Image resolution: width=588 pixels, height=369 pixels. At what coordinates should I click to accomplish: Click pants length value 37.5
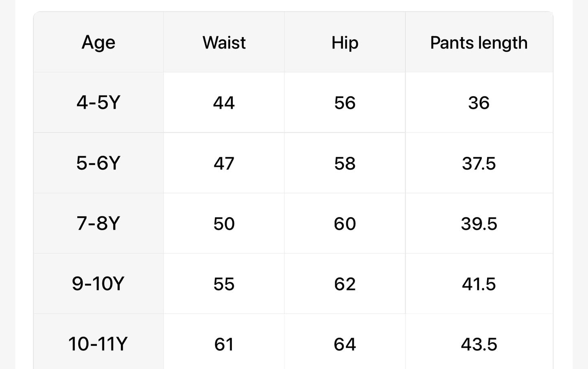[x=479, y=163]
